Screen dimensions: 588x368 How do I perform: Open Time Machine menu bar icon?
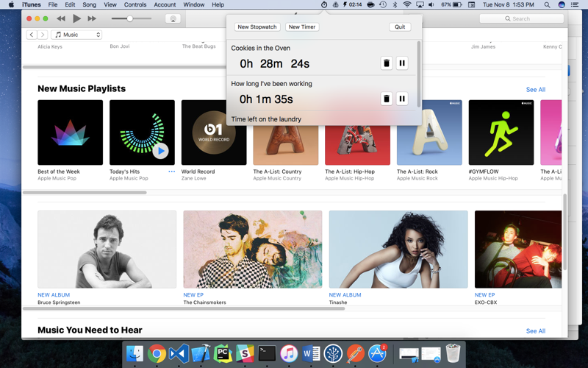383,5
